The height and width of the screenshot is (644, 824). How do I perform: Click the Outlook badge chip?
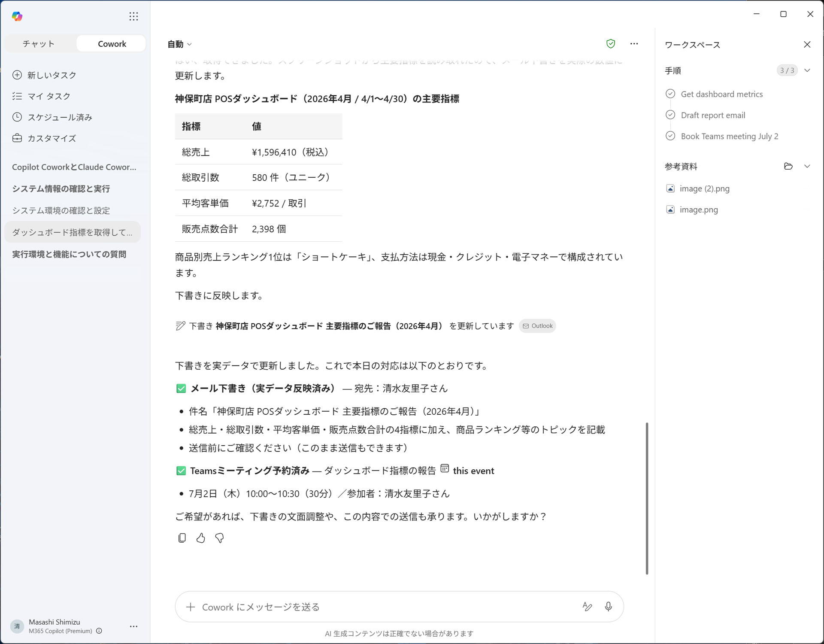click(x=537, y=326)
